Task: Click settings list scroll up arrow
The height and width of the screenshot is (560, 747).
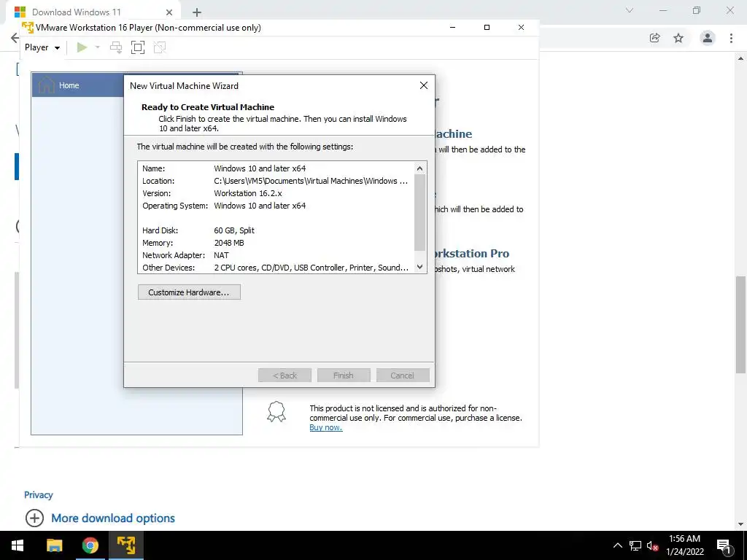Action: pyautogui.click(x=419, y=168)
